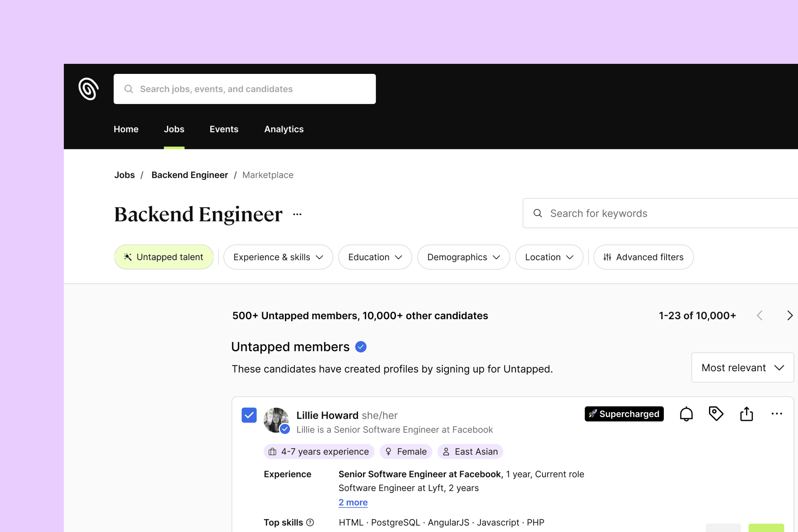
Task: Expand the Experience & skills filter
Action: tap(278, 257)
